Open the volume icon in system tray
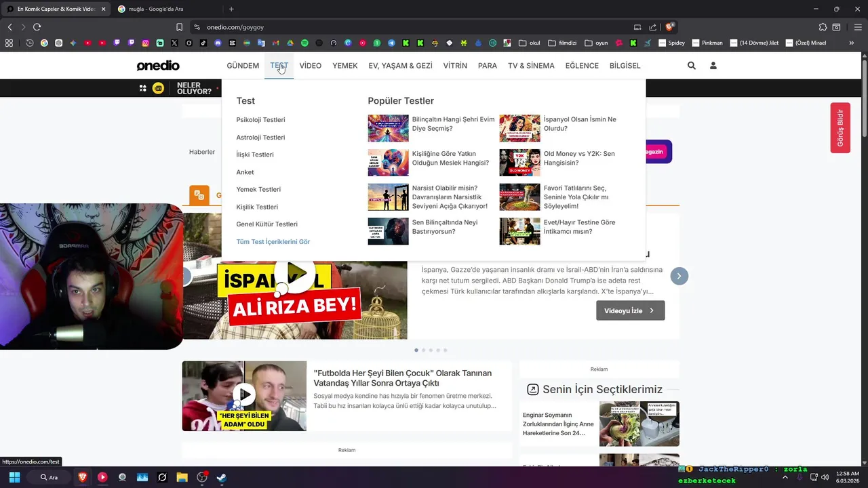The height and width of the screenshot is (488, 868). click(x=825, y=477)
